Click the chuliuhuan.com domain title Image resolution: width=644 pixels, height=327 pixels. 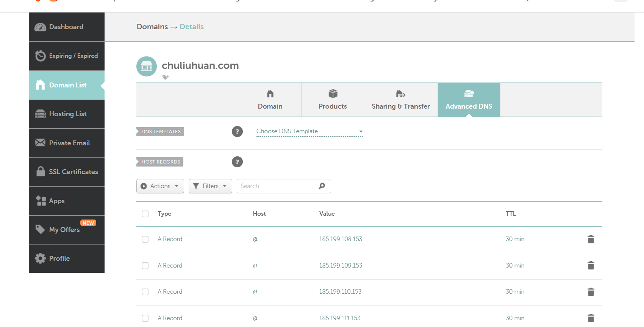tap(200, 65)
